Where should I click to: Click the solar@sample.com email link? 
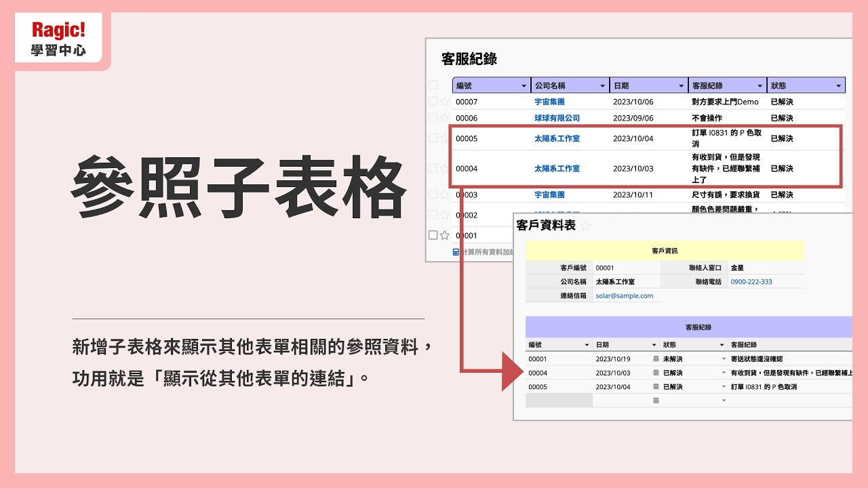(625, 296)
